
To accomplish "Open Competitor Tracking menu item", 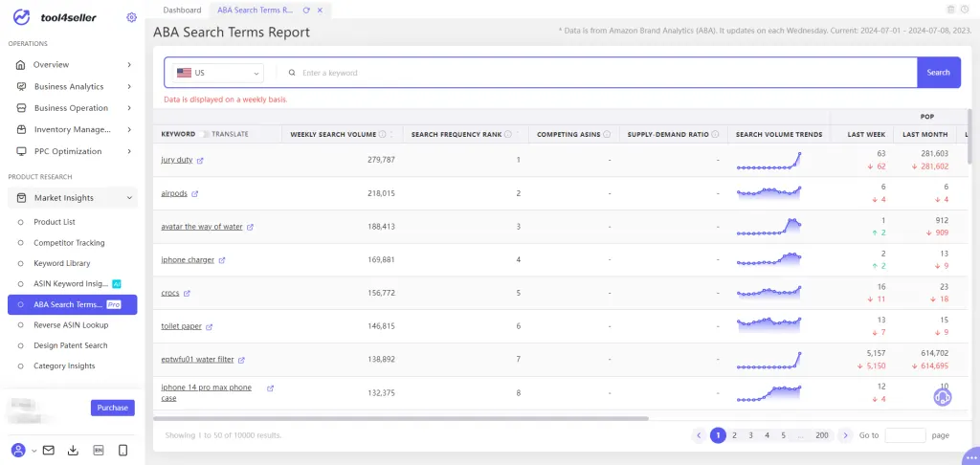I will click(x=69, y=242).
